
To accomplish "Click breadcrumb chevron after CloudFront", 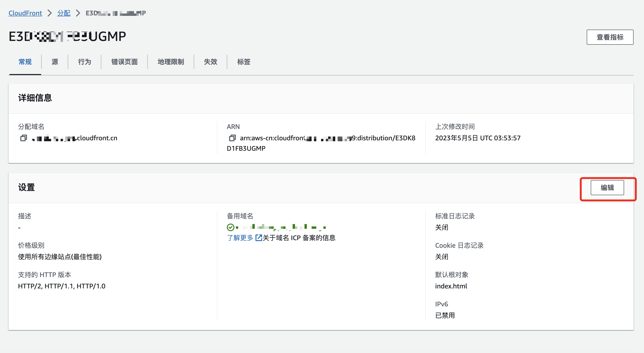I will [x=49, y=13].
